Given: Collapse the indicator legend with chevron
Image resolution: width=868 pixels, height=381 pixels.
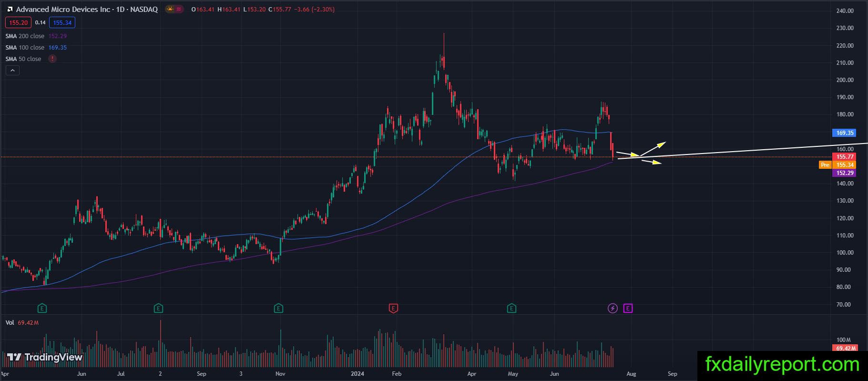Looking at the screenshot, I should (x=12, y=71).
